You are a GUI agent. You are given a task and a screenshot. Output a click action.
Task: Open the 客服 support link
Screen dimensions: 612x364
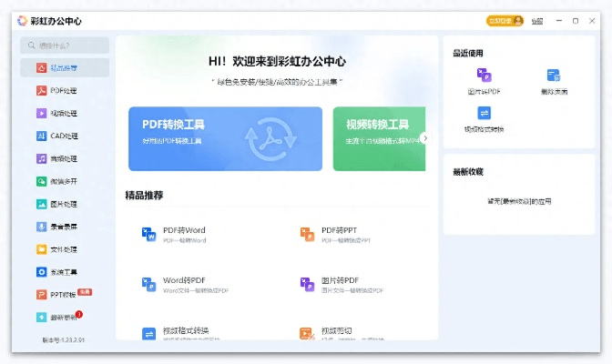pos(537,21)
